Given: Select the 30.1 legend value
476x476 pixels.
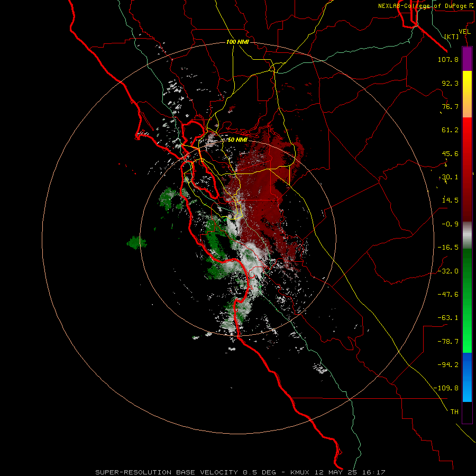Looking at the screenshot, I should (x=450, y=177).
